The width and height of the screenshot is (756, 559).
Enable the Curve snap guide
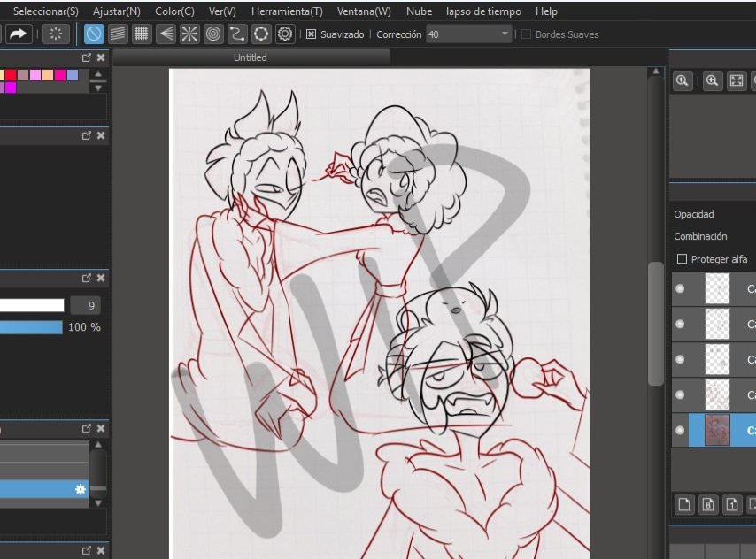coord(236,34)
